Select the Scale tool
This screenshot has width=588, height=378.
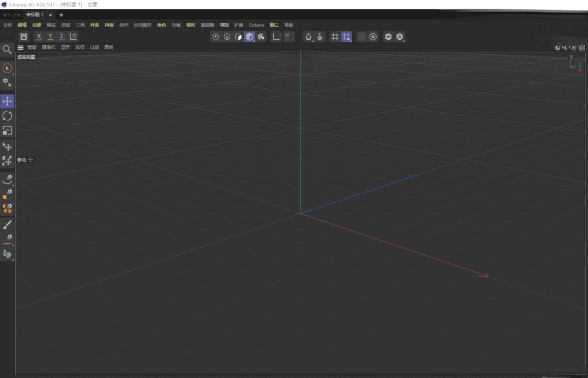7,131
